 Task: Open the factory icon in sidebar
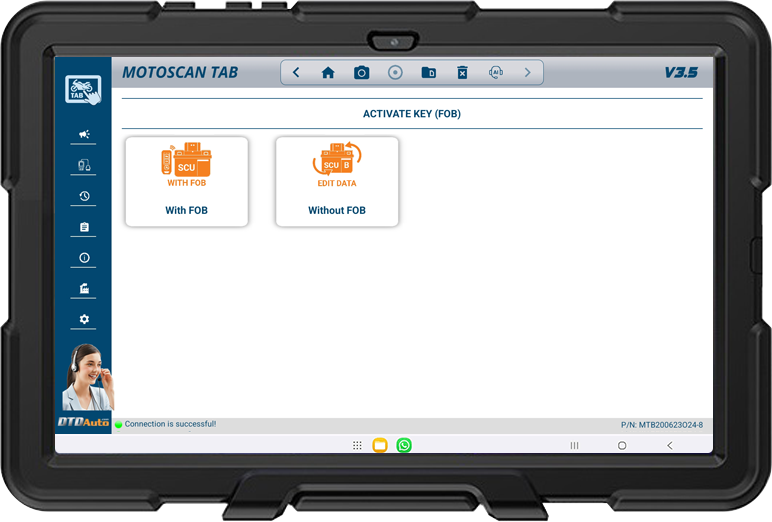click(84, 288)
